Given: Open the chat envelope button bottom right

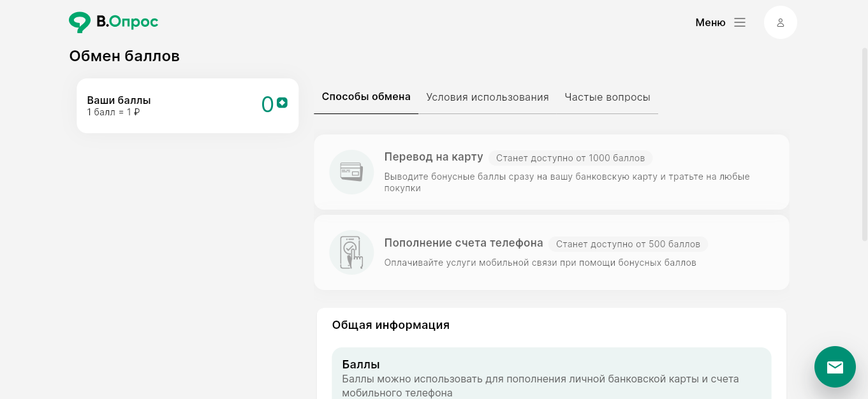Looking at the screenshot, I should click(x=835, y=367).
